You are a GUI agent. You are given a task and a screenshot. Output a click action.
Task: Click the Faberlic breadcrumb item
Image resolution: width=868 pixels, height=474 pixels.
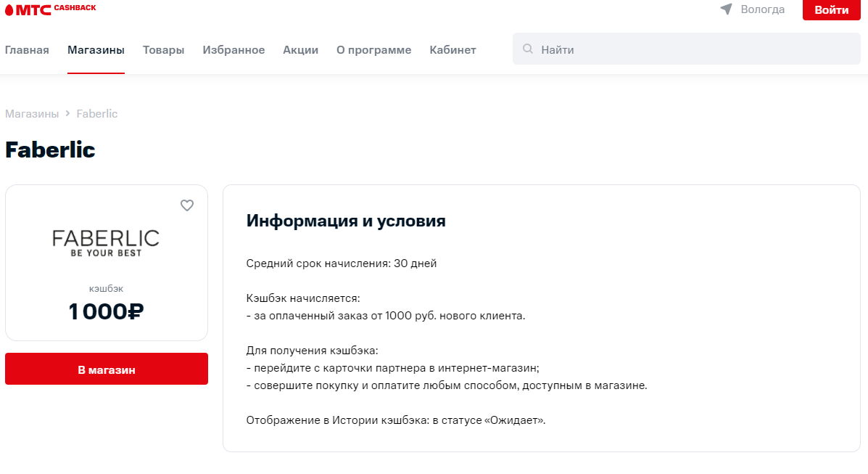97,114
